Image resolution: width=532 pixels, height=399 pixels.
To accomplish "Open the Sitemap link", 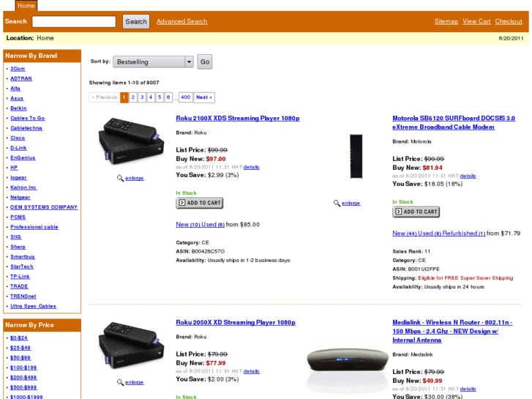I will click(446, 21).
